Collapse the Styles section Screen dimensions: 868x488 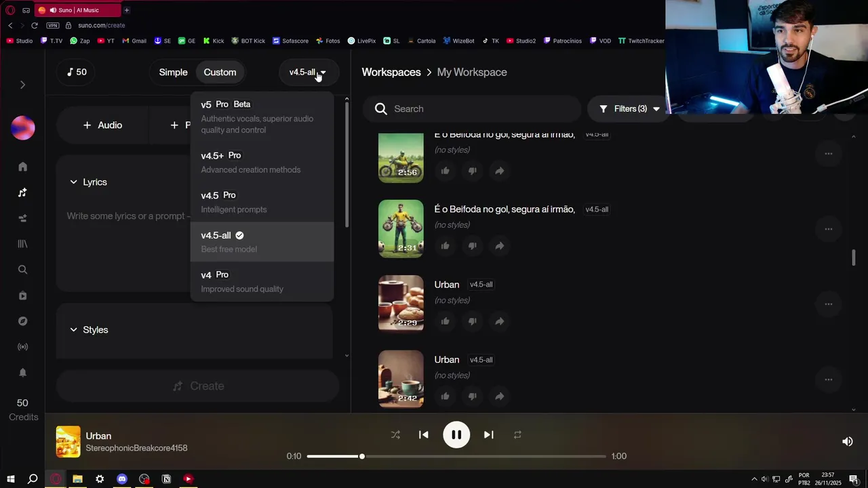[x=73, y=330]
